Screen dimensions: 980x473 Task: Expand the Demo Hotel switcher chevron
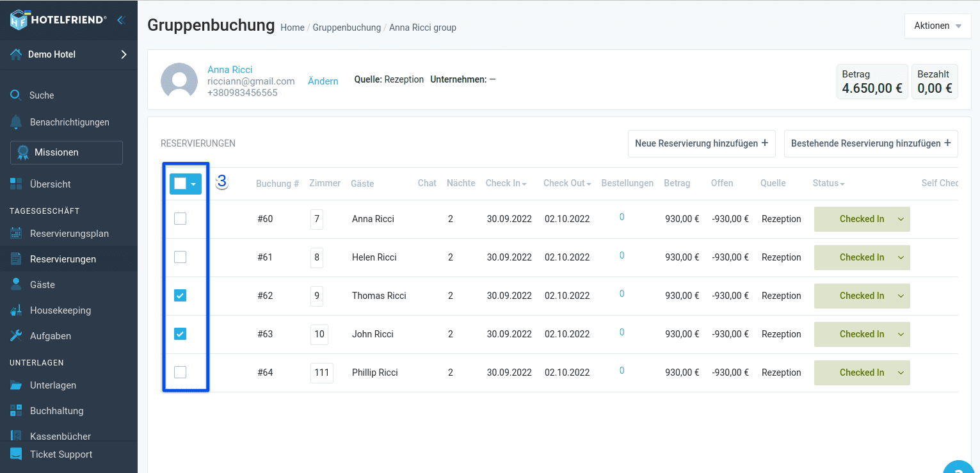124,54
